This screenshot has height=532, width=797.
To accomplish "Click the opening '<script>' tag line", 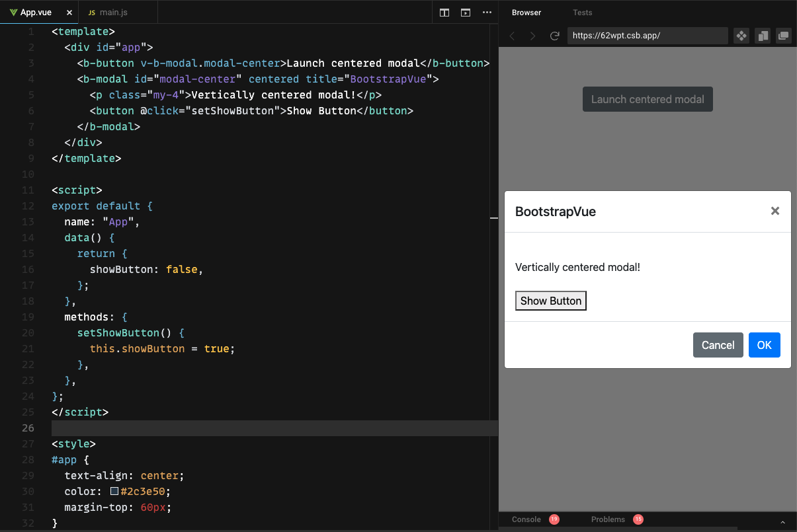I will point(77,190).
